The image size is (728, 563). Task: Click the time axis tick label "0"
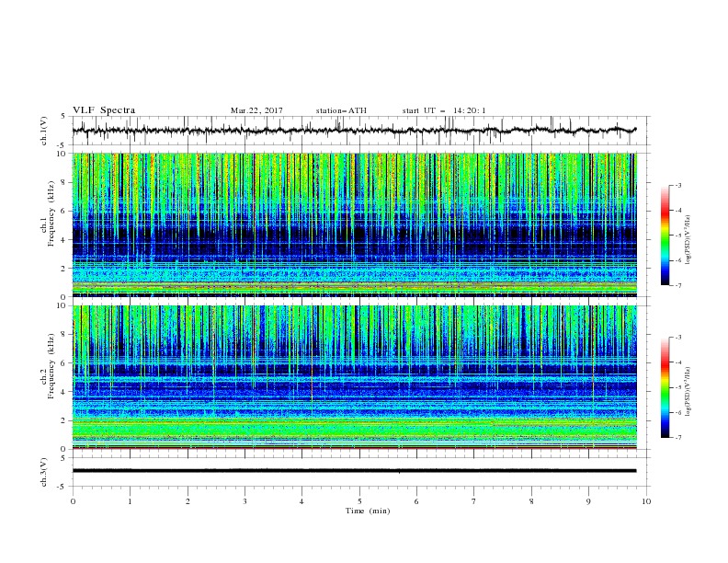tap(73, 501)
